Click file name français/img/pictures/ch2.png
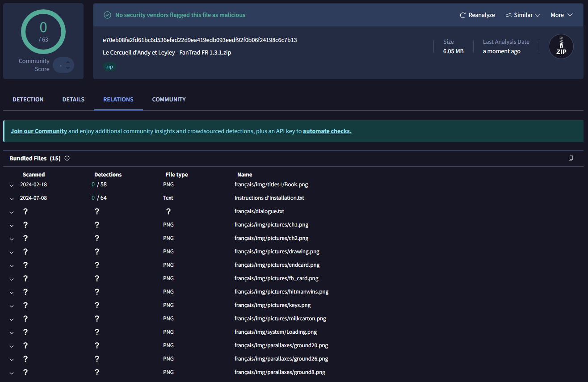This screenshot has width=588, height=382. [x=272, y=238]
